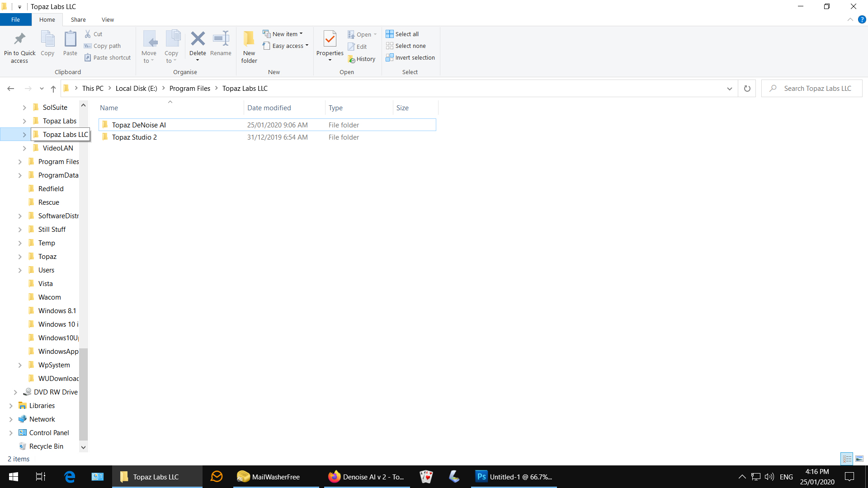Click the Paste shortcut icon
868x488 pixels.
[88, 58]
